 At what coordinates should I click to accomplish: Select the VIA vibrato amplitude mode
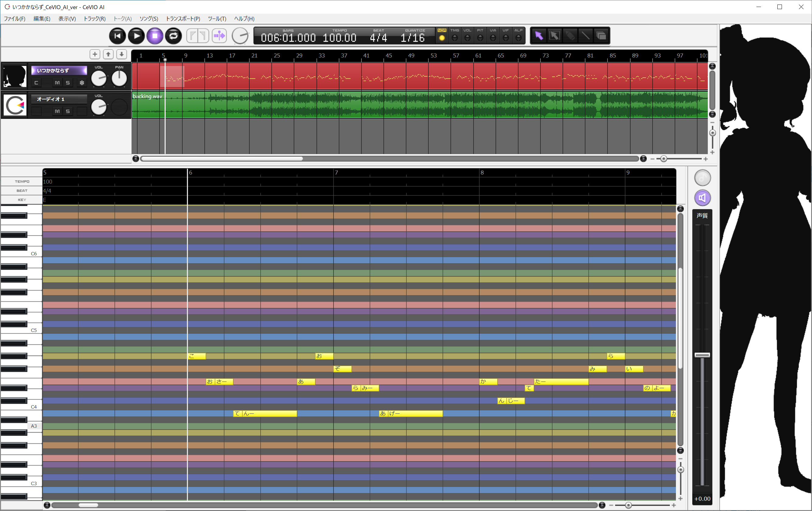pyautogui.click(x=493, y=36)
